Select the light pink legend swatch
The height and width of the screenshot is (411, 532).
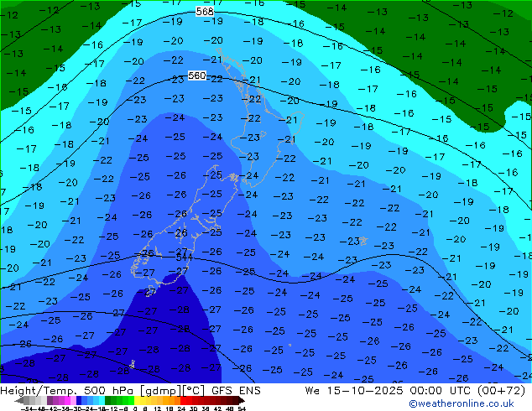73,400
